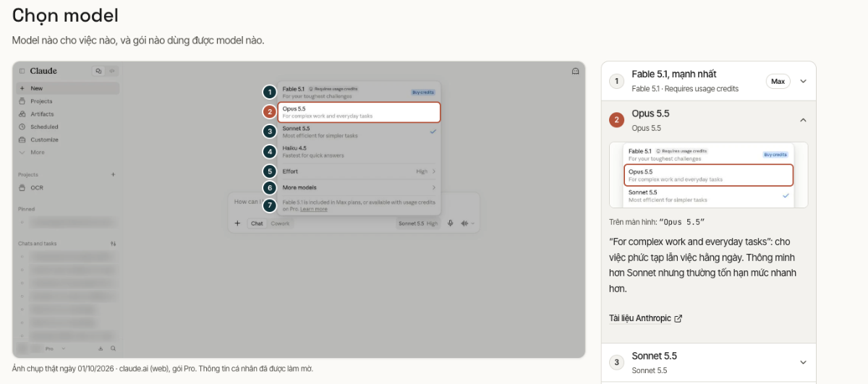Image resolution: width=868 pixels, height=384 pixels.
Task: Click the Sonnet 5.5 accordion panel heading
Action: point(655,356)
